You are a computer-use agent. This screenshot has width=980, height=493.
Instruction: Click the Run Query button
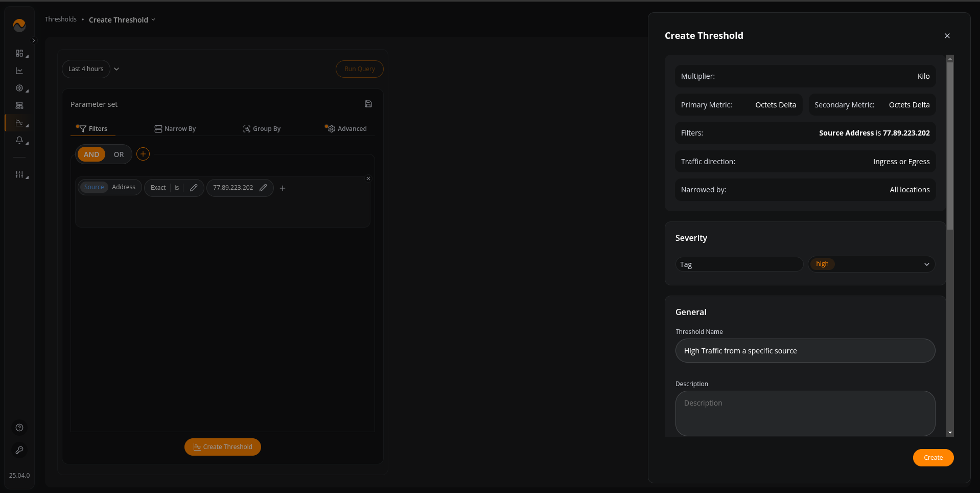359,69
